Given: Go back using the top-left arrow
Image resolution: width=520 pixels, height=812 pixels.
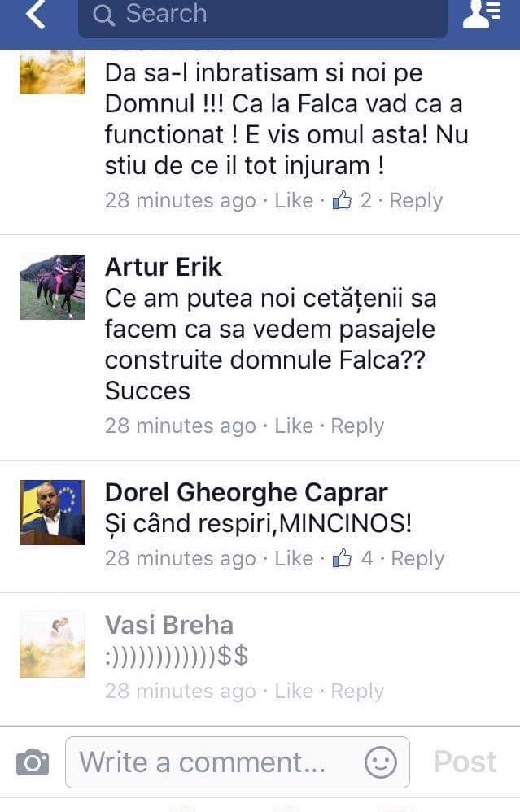Looking at the screenshot, I should click(x=35, y=14).
